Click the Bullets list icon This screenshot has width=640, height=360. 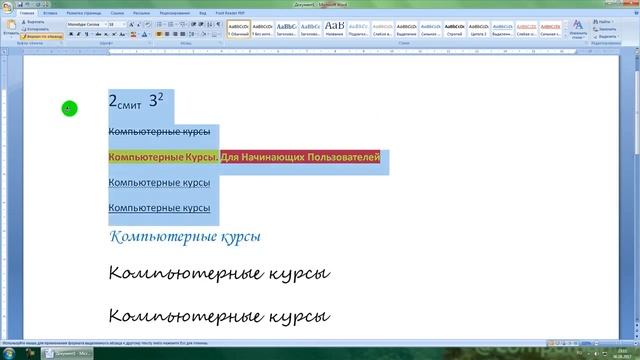click(x=160, y=24)
